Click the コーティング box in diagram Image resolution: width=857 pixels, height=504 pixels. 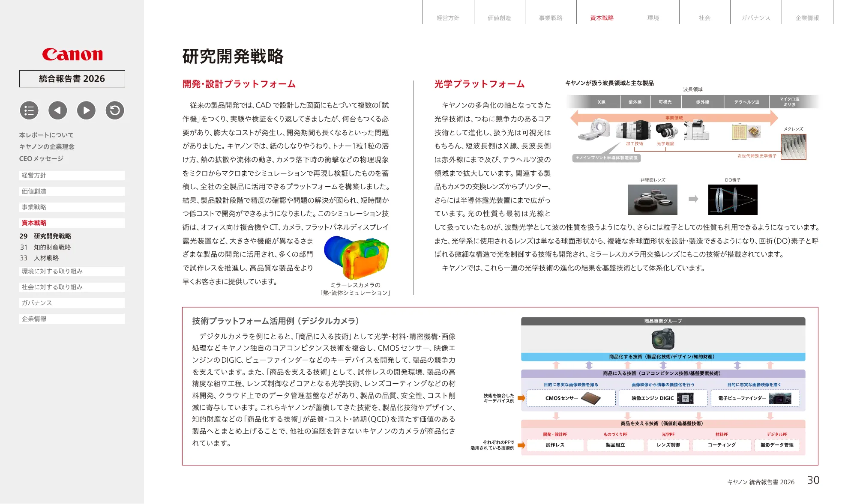point(722,445)
